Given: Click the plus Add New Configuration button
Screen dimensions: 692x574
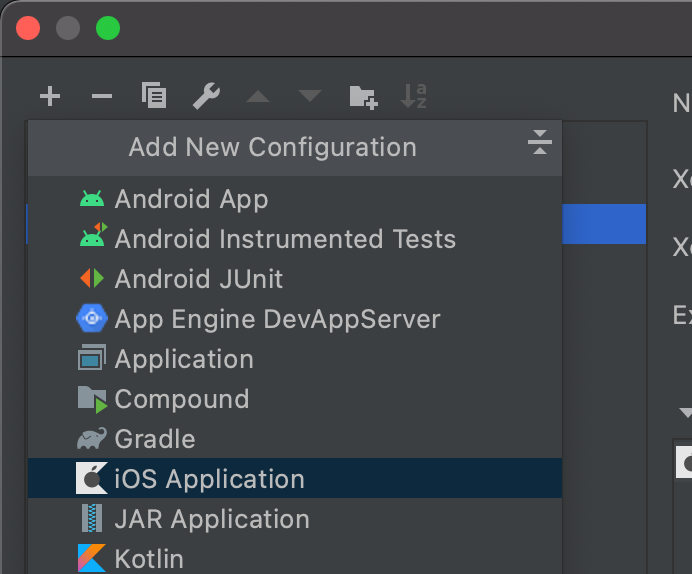Looking at the screenshot, I should [50, 96].
